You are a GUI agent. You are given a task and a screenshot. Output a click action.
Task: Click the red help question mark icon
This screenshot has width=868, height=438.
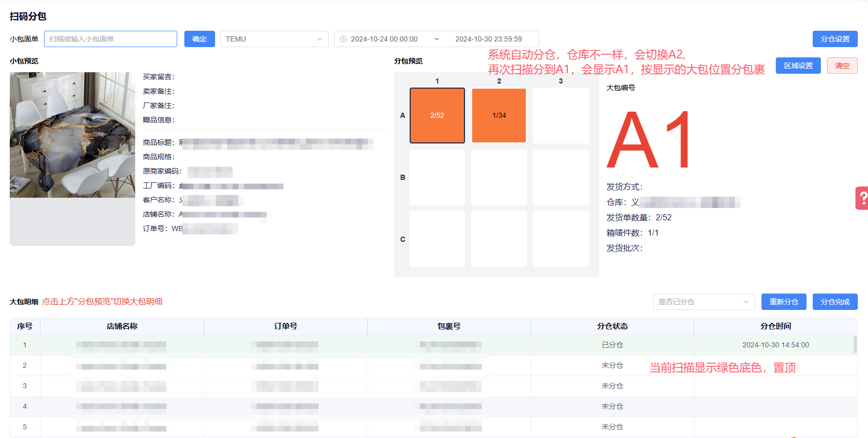click(x=862, y=198)
